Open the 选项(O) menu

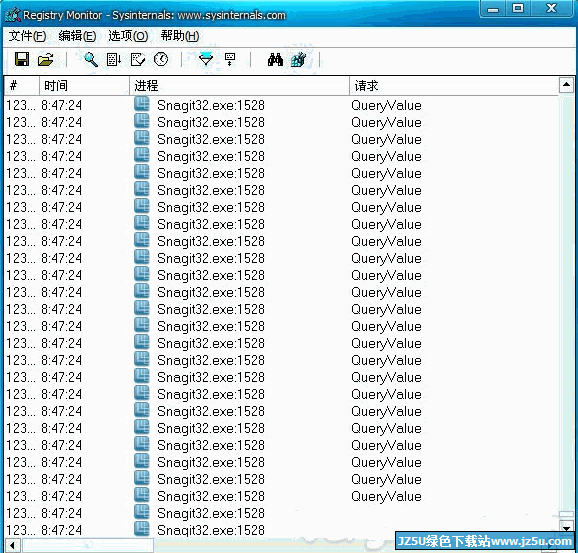tap(128, 36)
